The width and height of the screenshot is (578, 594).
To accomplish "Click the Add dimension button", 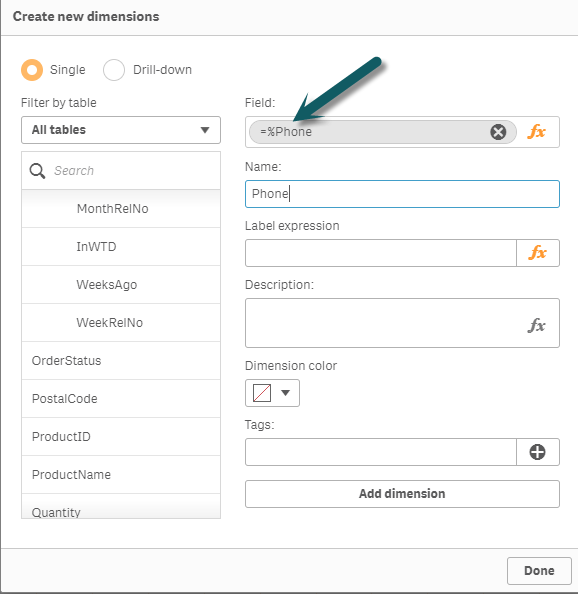I will [402, 494].
